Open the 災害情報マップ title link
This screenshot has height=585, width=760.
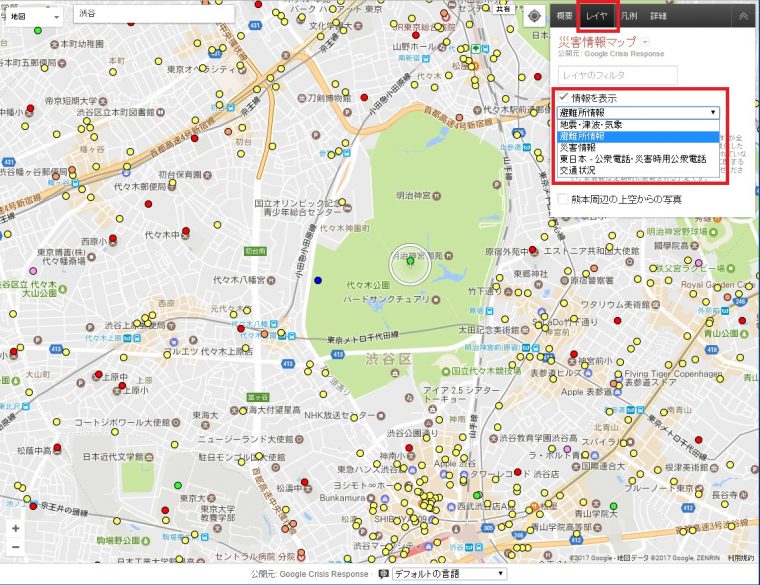coord(597,42)
